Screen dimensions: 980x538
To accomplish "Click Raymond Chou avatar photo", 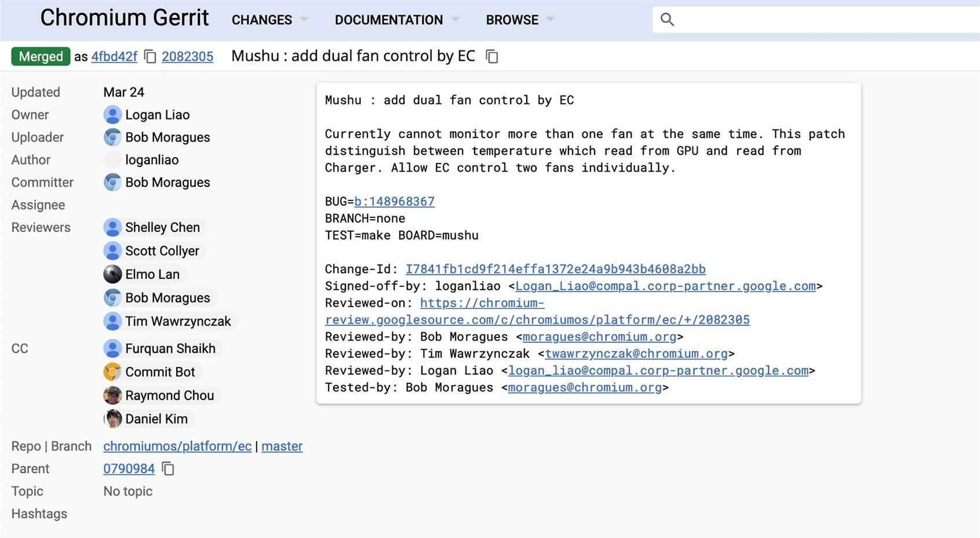I will 112,395.
